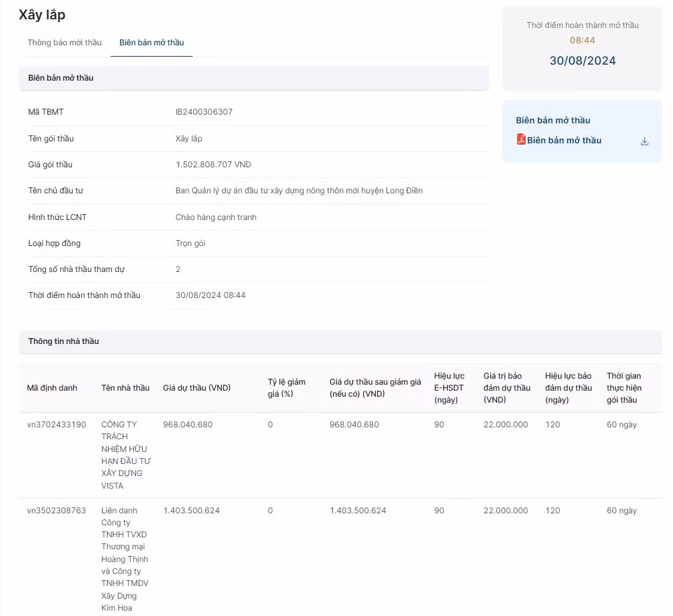The image size is (673, 616).
Task: Click the Thông tin nhà thầu section header
Action: (63, 341)
